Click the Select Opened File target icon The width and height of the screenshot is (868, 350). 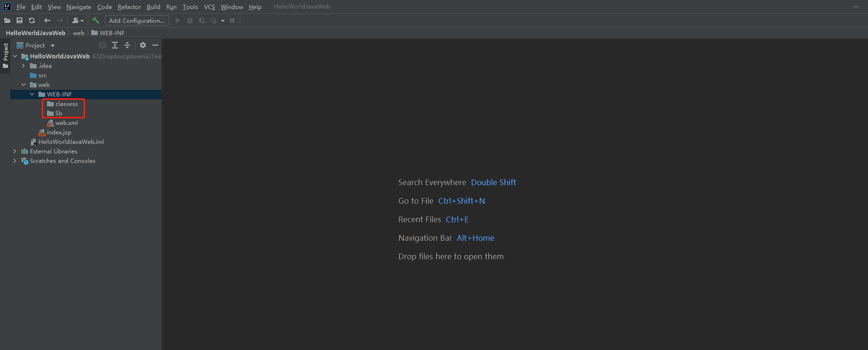pos(103,45)
